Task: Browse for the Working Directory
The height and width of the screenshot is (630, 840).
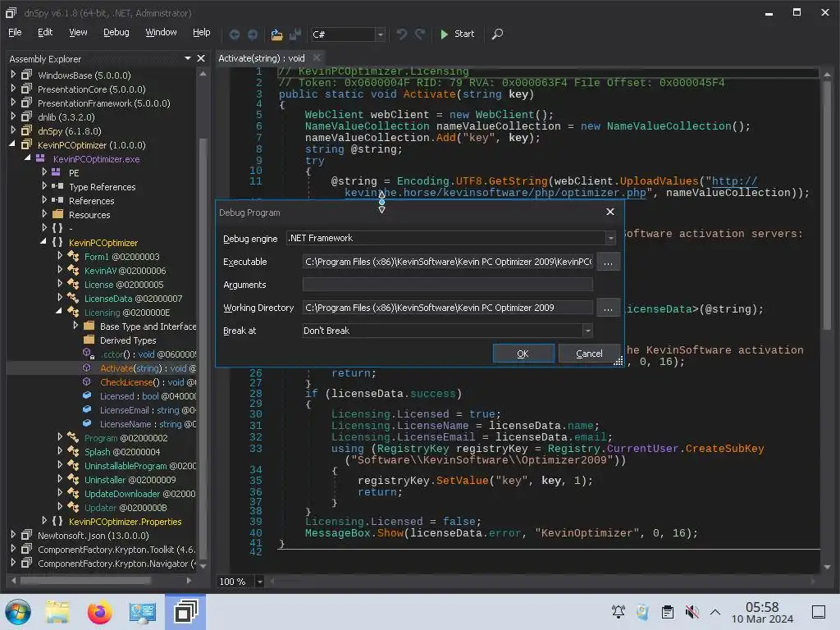Action: point(608,308)
